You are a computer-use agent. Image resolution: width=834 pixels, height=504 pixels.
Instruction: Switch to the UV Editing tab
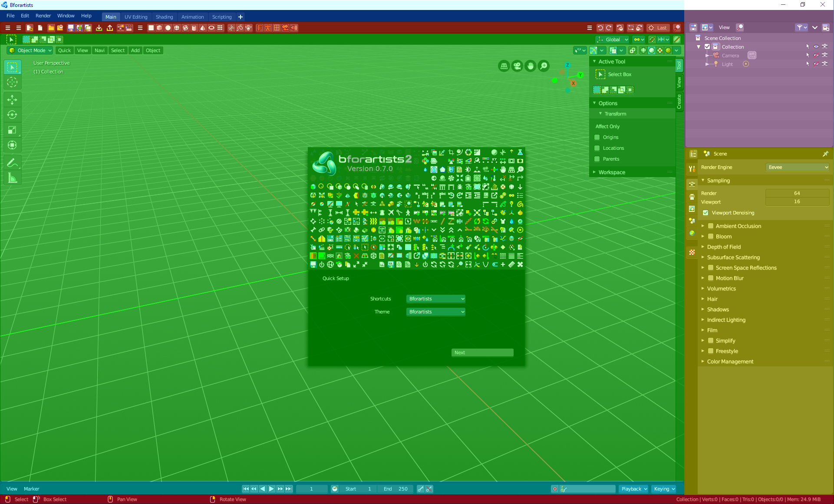coord(136,17)
